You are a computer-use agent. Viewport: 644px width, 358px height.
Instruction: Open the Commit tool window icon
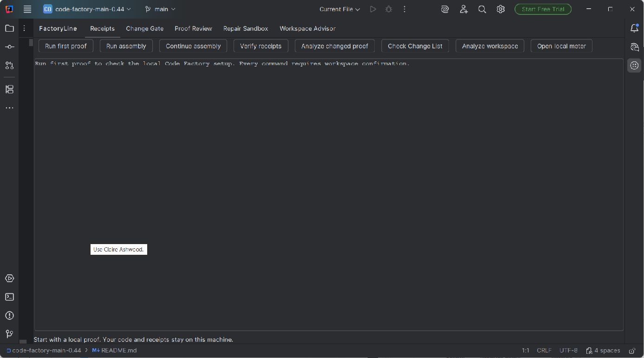click(9, 47)
